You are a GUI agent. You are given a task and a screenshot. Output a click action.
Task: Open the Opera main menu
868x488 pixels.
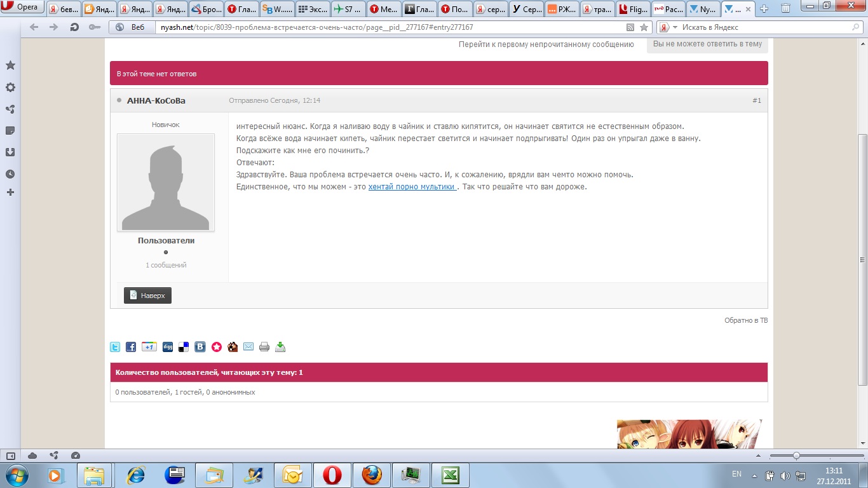[x=22, y=8]
